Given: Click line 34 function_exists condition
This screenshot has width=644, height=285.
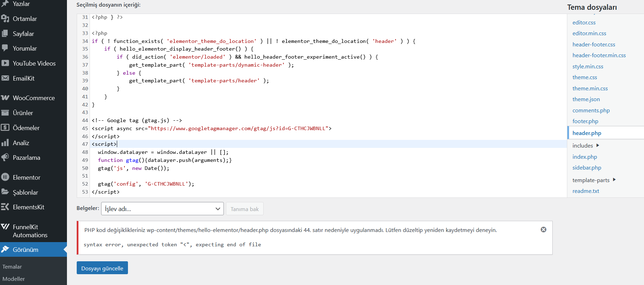Looking at the screenshot, I should coord(253,41).
